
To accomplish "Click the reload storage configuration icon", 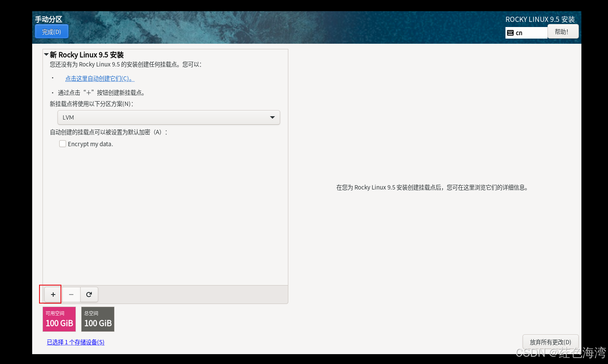I will click(x=89, y=295).
